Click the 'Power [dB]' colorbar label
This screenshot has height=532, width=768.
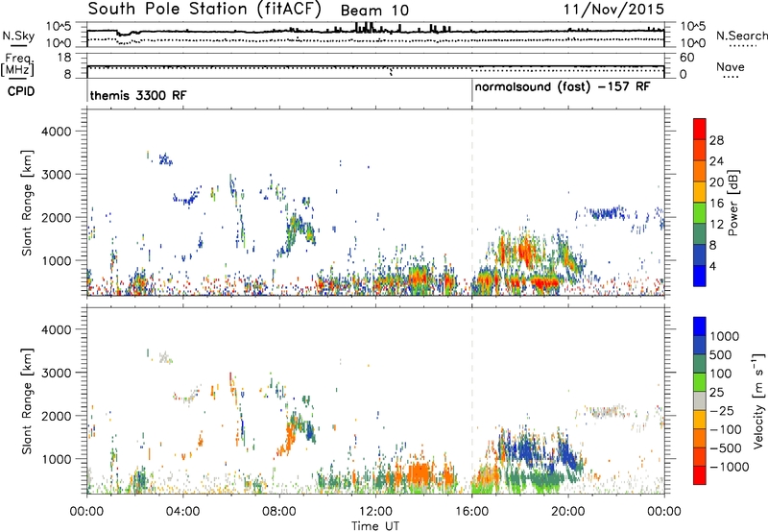point(732,203)
